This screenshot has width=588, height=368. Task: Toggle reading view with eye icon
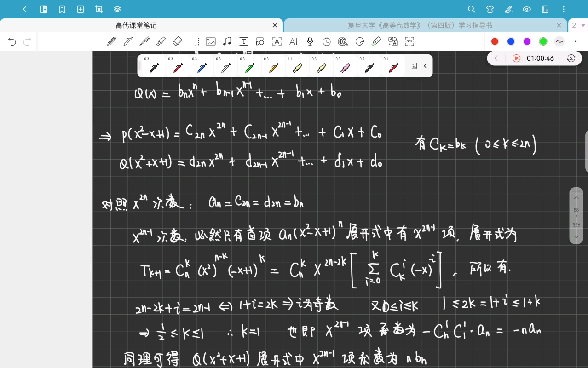(x=527, y=9)
